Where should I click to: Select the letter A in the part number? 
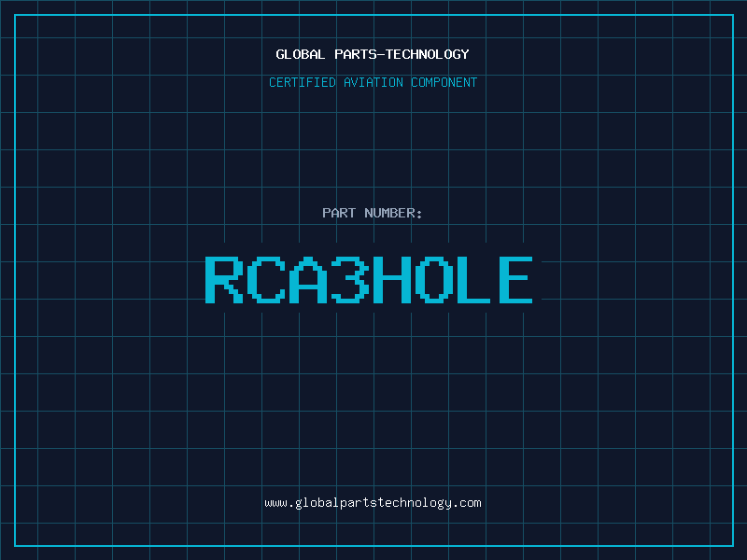308,280
